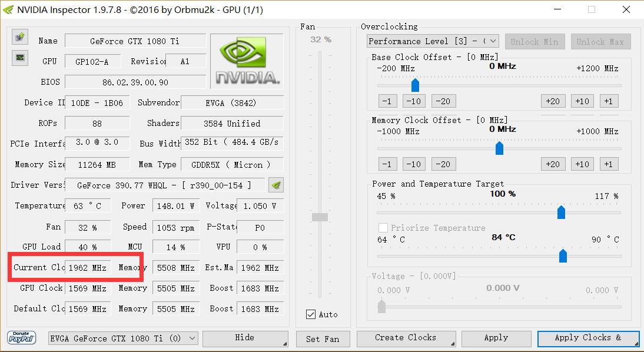Increase Memory Clock Offset with +10 button
This screenshot has width=644, height=352.
point(582,164)
